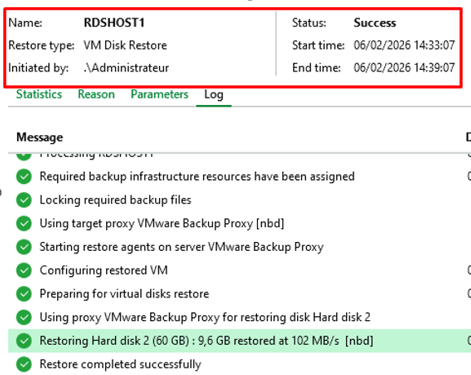The width and height of the screenshot is (471, 375).
Task: Select 'Using proxy VMware Backup Proxy for restoring disk' entry
Action: click(x=205, y=317)
